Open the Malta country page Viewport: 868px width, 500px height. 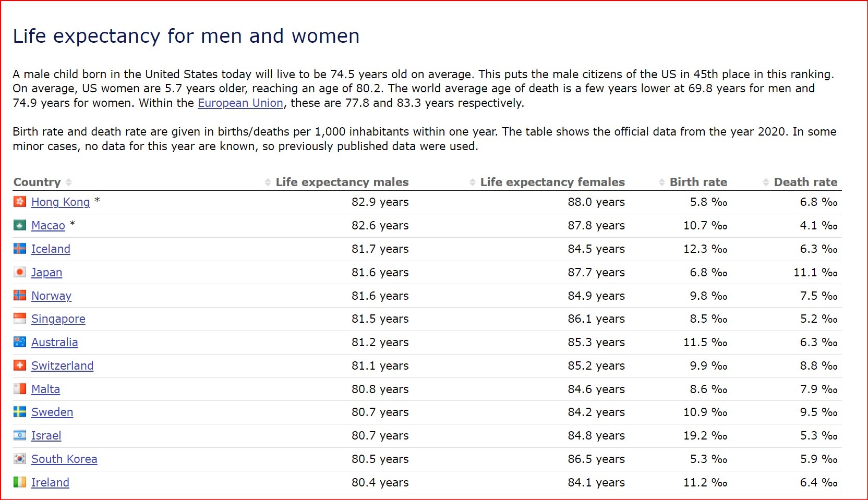pyautogui.click(x=45, y=389)
